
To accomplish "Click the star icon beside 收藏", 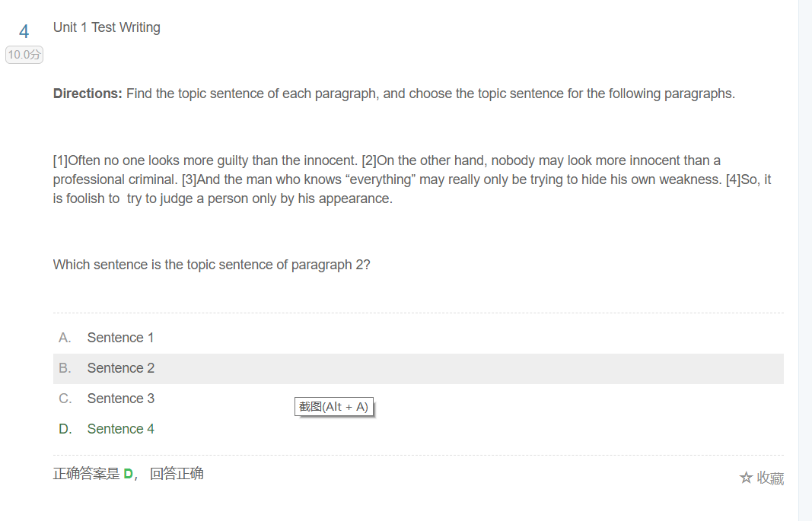I will [746, 478].
